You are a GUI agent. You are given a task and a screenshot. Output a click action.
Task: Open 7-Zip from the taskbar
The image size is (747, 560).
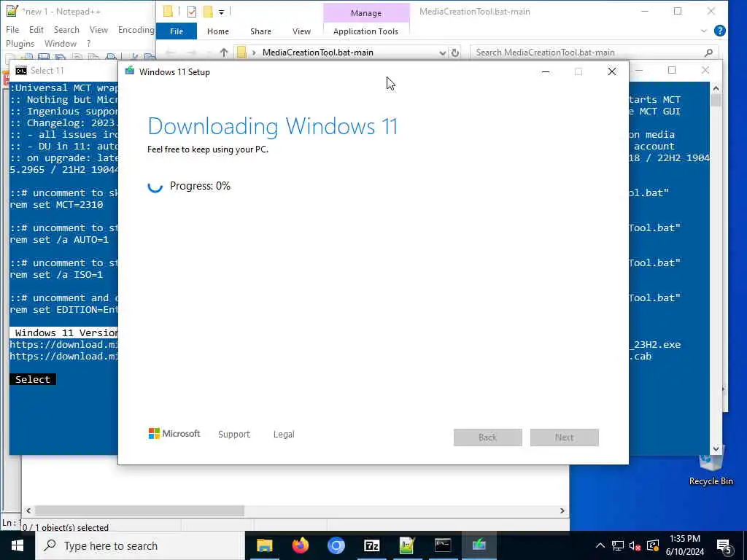pos(371,545)
